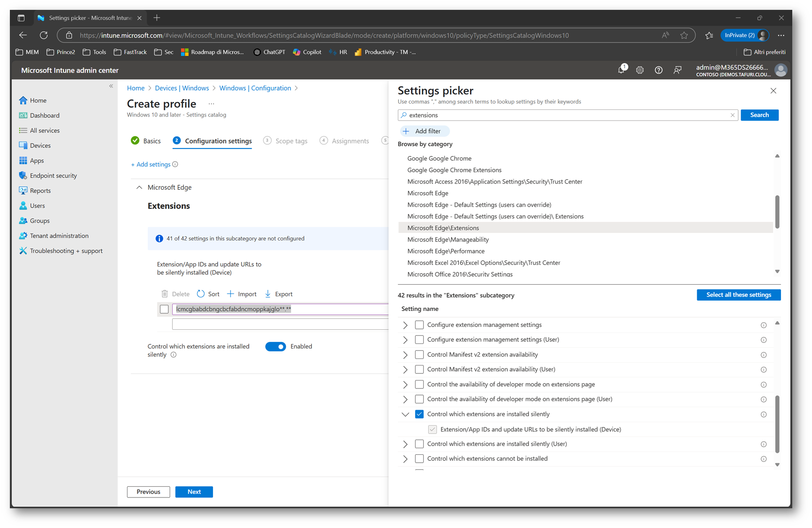The image size is (812, 528).
Task: Open the notifications bell icon
Action: coord(622,70)
